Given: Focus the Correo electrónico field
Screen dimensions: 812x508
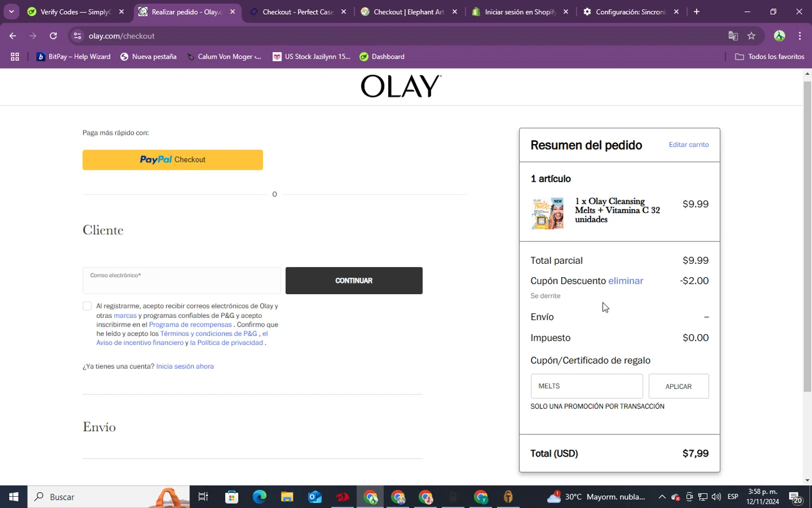Looking at the screenshot, I should point(182,281).
